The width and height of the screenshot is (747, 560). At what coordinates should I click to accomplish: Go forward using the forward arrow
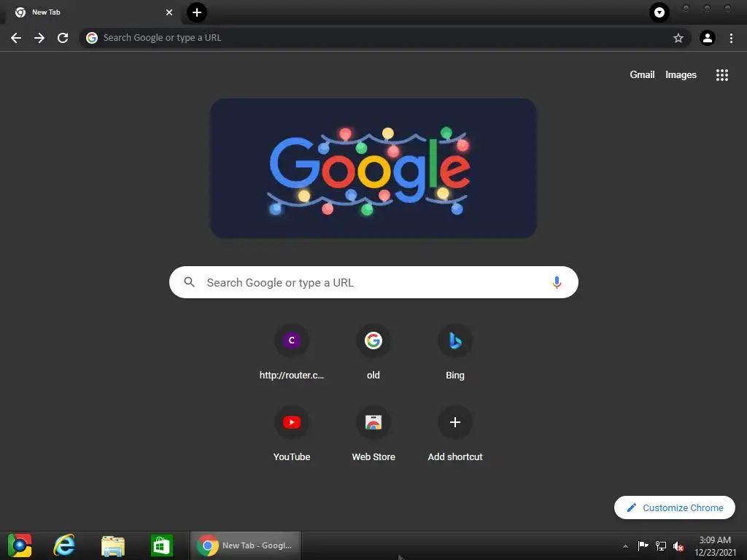[x=39, y=38]
